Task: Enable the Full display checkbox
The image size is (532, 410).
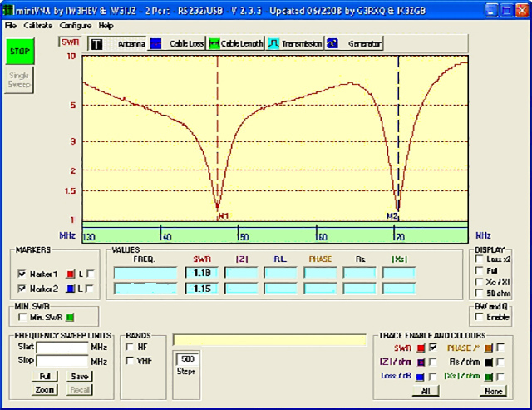Action: [x=480, y=270]
